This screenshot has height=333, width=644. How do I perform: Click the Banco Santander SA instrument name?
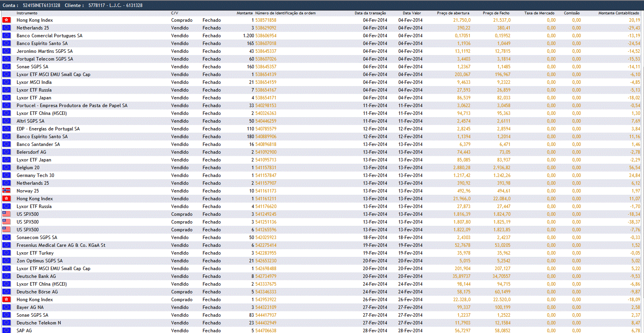[x=38, y=144]
